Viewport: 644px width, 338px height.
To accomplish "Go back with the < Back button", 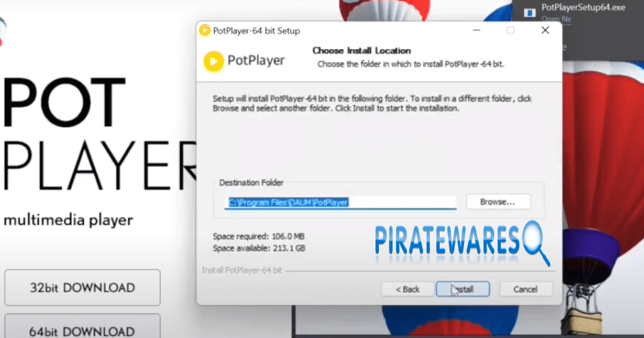I will click(x=407, y=289).
